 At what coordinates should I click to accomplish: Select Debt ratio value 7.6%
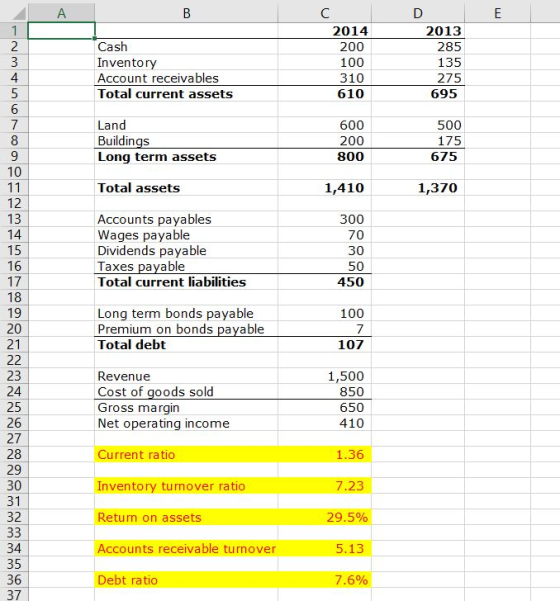[x=325, y=580]
